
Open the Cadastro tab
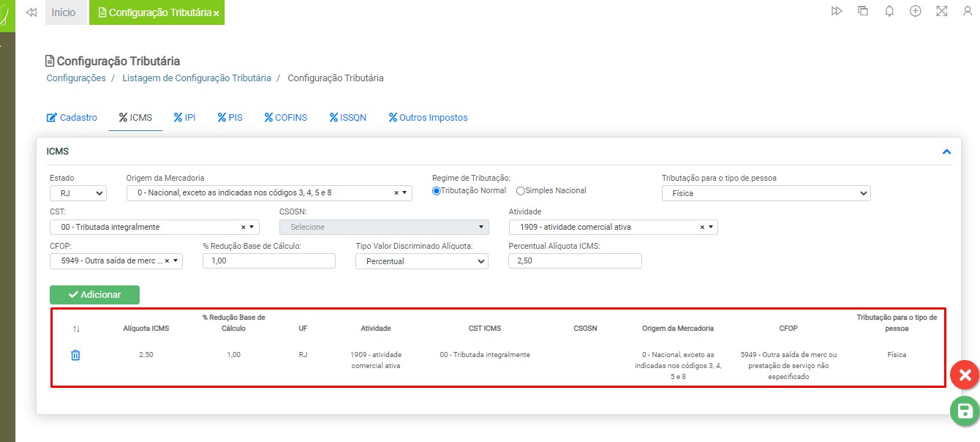click(x=72, y=118)
